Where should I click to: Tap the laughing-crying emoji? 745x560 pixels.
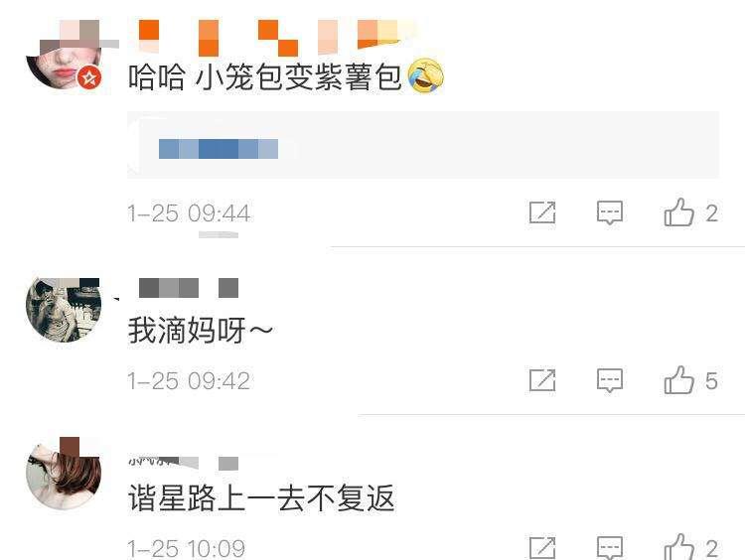point(426,76)
